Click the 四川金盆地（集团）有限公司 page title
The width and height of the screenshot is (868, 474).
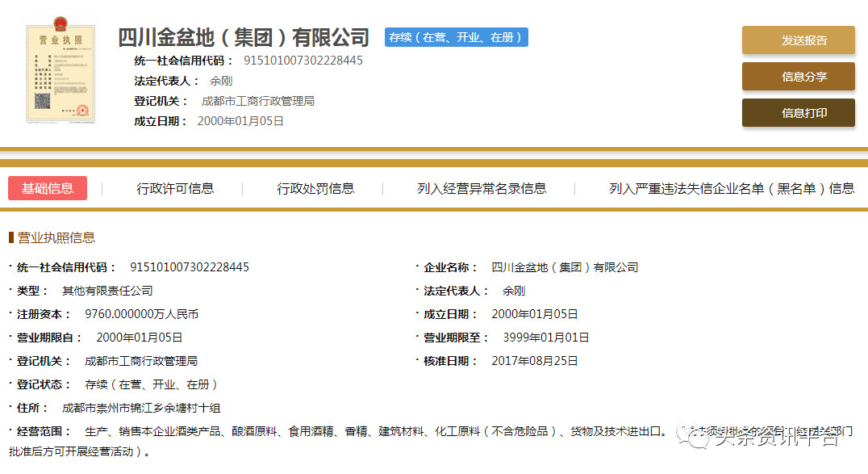(244, 37)
